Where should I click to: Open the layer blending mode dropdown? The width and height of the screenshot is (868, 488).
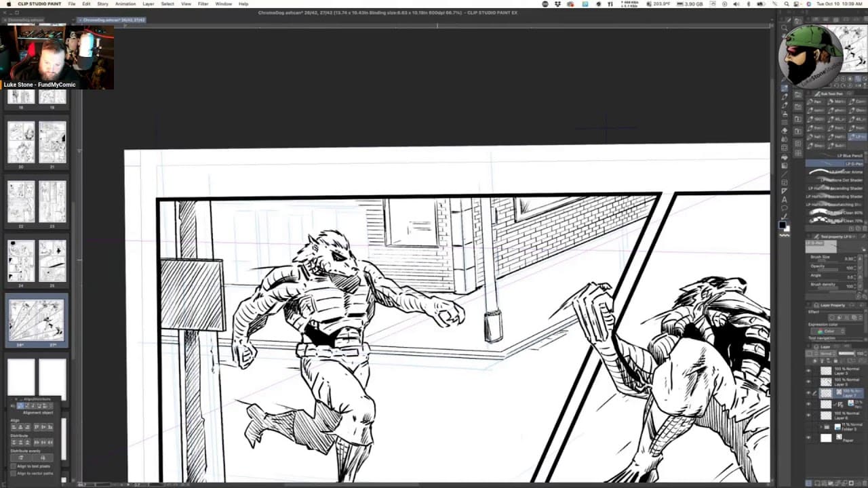pyautogui.click(x=826, y=354)
